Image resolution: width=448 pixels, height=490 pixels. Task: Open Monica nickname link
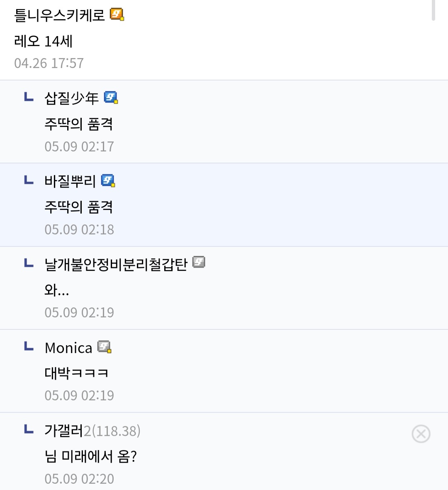pyautogui.click(x=68, y=348)
